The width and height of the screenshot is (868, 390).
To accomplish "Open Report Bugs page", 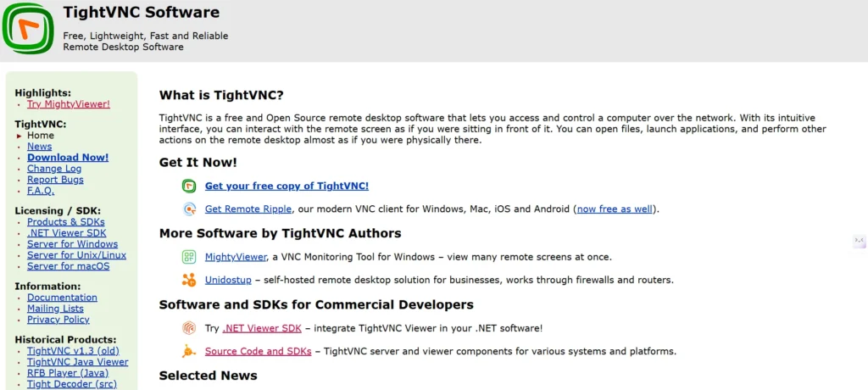I will click(x=55, y=180).
